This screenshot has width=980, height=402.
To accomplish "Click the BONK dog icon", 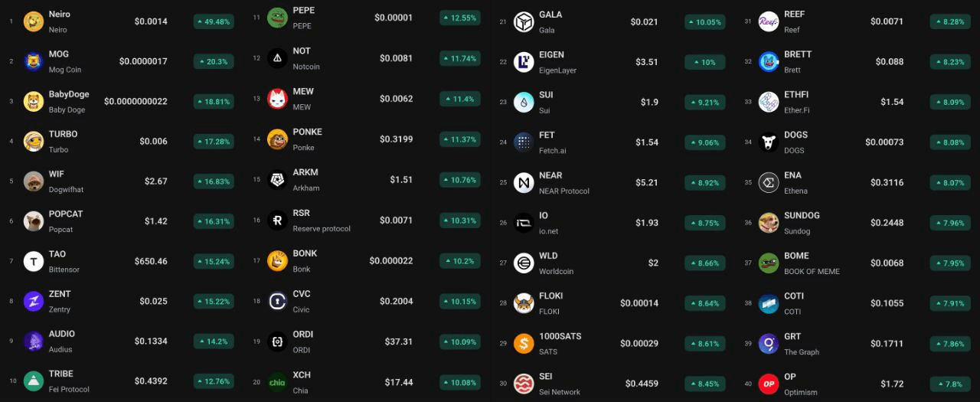I will (x=277, y=260).
